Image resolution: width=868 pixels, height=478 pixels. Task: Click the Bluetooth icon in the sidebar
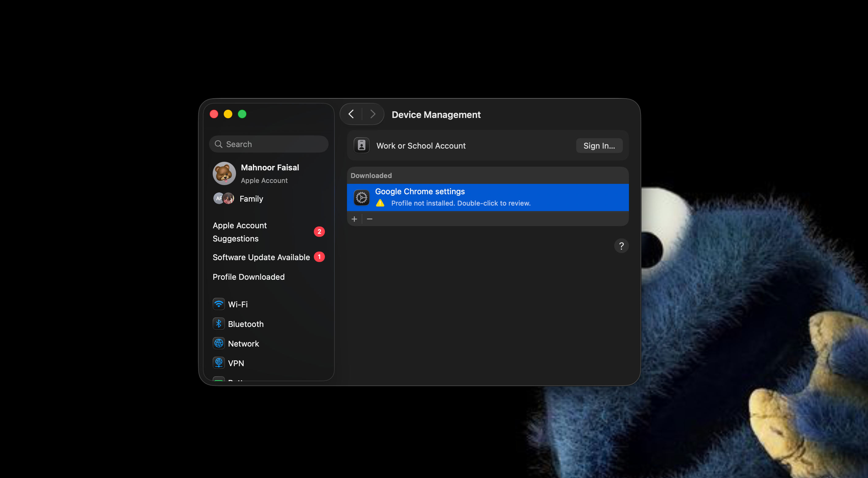219,324
